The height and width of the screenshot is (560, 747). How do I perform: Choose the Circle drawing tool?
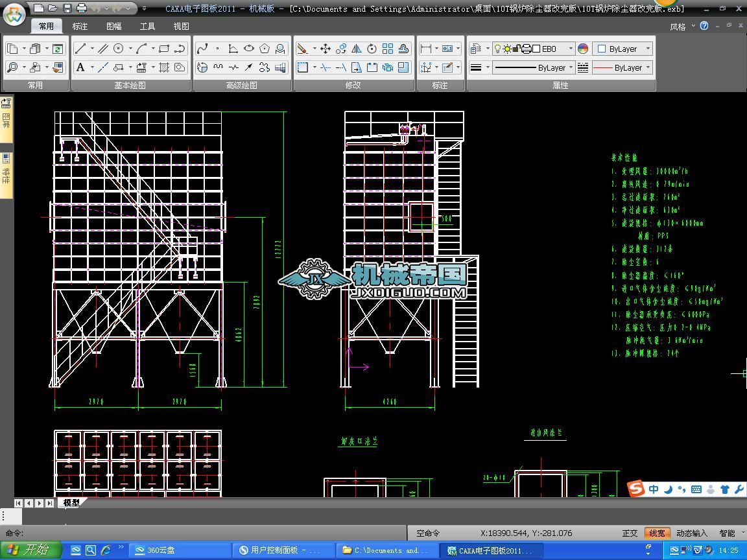119,49
